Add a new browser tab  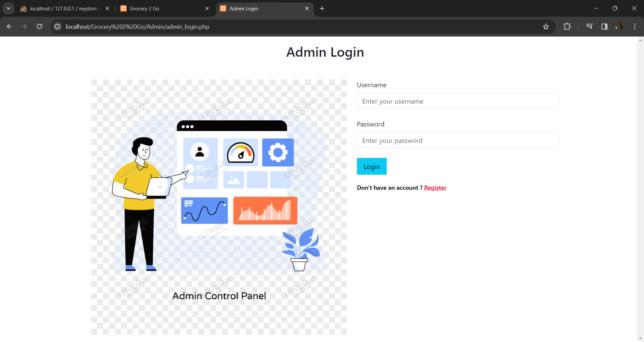click(x=322, y=8)
